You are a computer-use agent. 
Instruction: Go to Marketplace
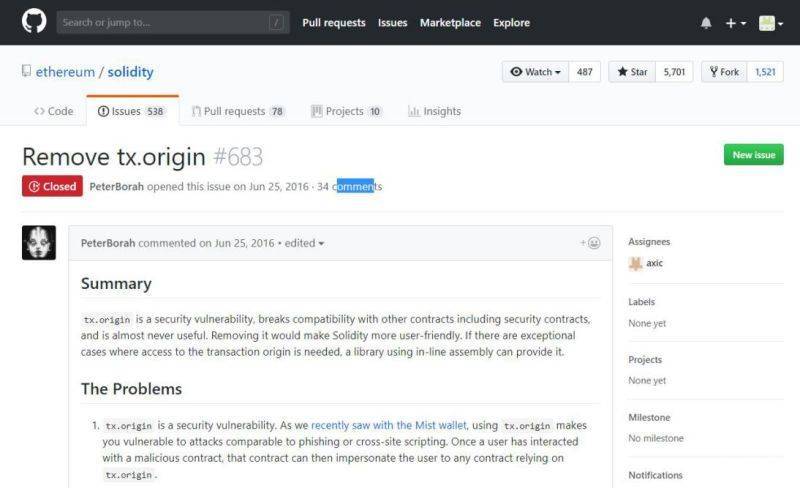tap(450, 22)
